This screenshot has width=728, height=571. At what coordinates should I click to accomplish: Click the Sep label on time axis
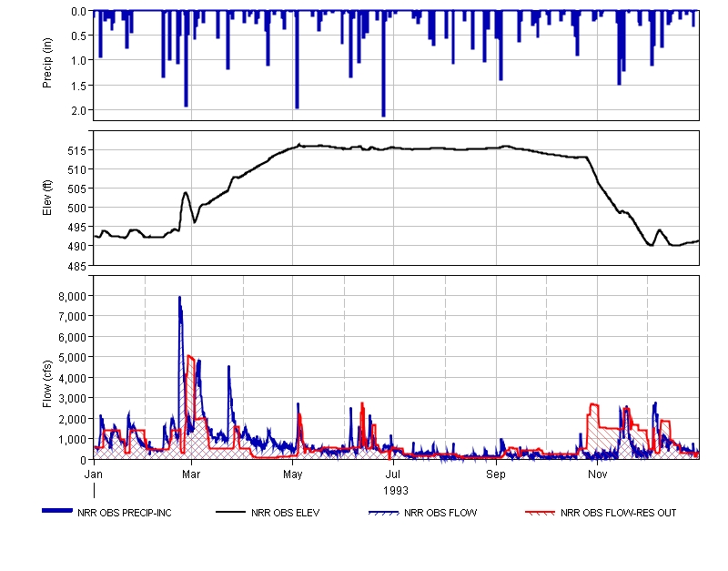(x=495, y=474)
